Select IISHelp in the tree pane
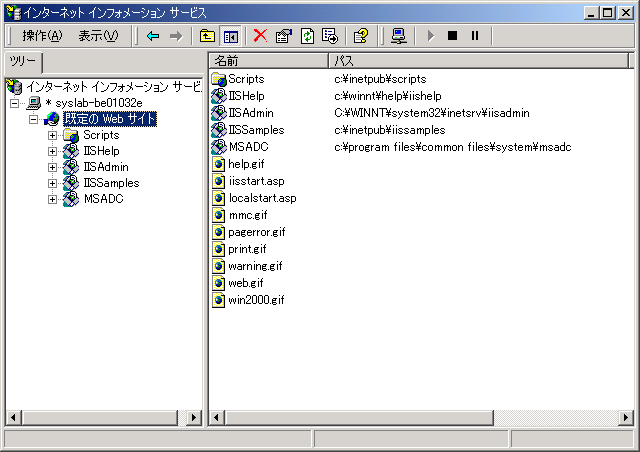The width and height of the screenshot is (640, 452). pyautogui.click(x=101, y=151)
